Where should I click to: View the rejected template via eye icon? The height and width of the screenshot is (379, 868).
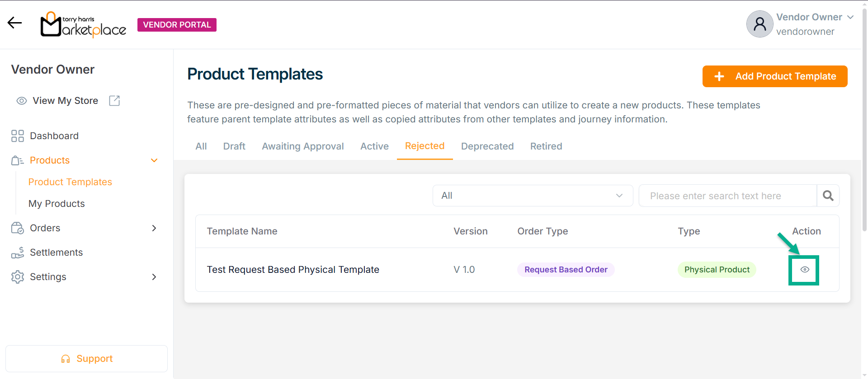pos(805,270)
